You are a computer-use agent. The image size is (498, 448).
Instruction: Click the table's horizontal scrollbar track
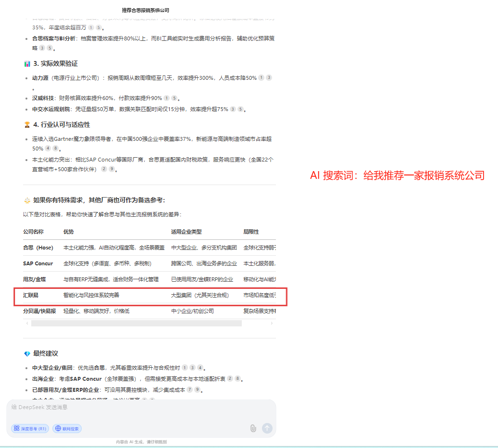[136, 324]
